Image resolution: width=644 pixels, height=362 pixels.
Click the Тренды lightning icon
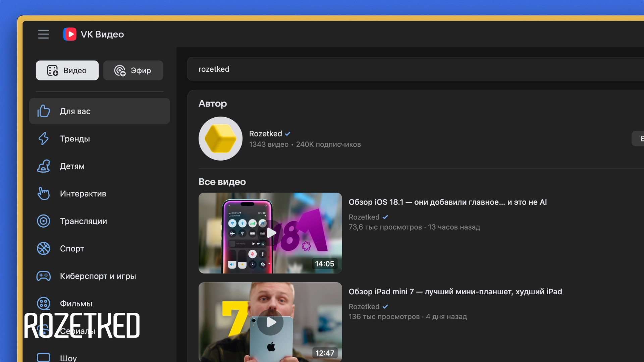[x=44, y=138]
